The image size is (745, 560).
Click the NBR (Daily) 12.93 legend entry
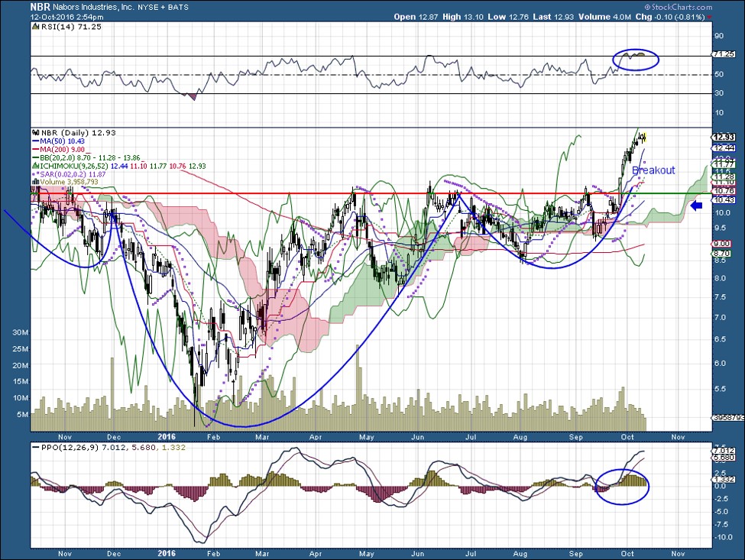[x=79, y=133]
